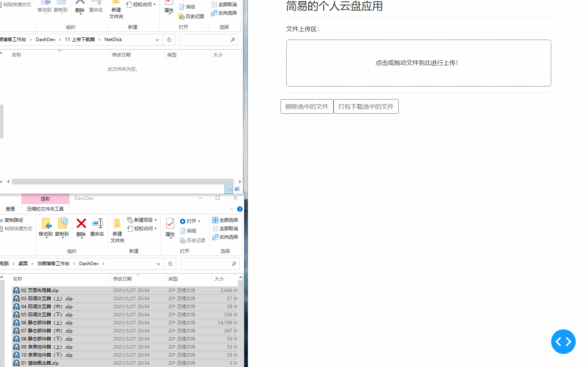588x367 pixels.
Task: Select file 07 静态部件篇（中）.zip
Action: pyautogui.click(x=125, y=331)
